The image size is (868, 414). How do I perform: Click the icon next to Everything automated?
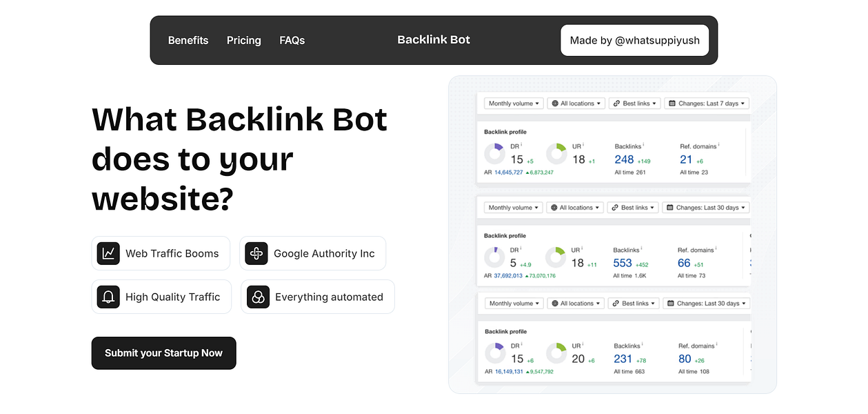click(x=257, y=297)
